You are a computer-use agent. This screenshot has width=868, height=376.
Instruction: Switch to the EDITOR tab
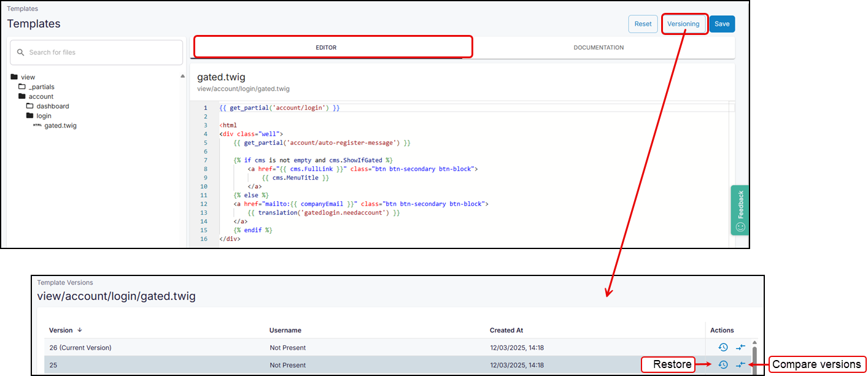pos(326,47)
